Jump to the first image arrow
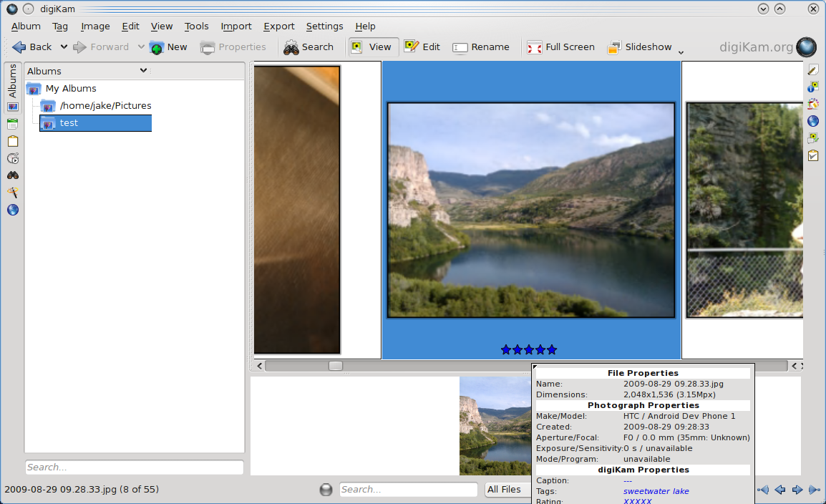The image size is (826, 504). (x=763, y=490)
